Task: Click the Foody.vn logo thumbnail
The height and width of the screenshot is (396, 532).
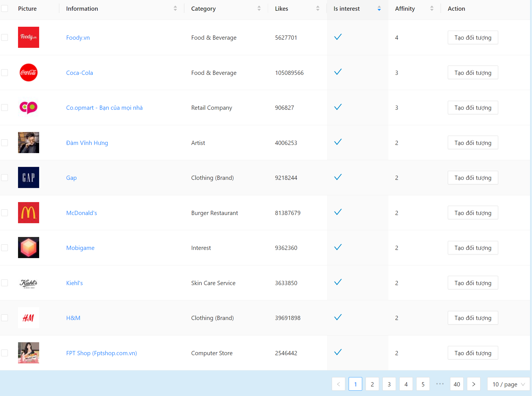Action: (28, 37)
